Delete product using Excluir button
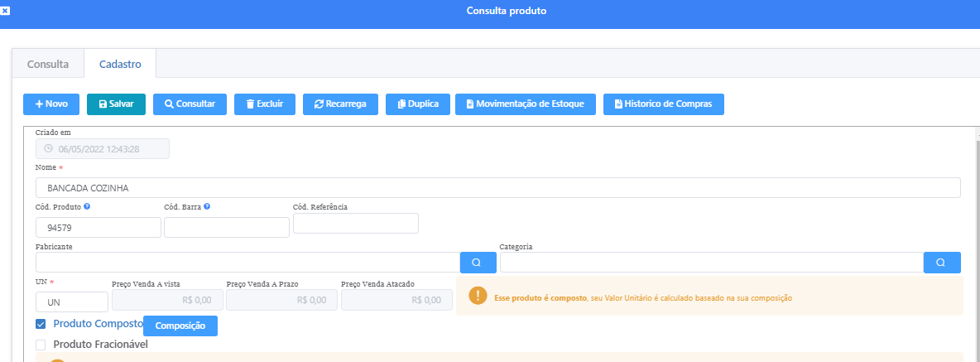The width and height of the screenshot is (980, 362). [x=264, y=104]
